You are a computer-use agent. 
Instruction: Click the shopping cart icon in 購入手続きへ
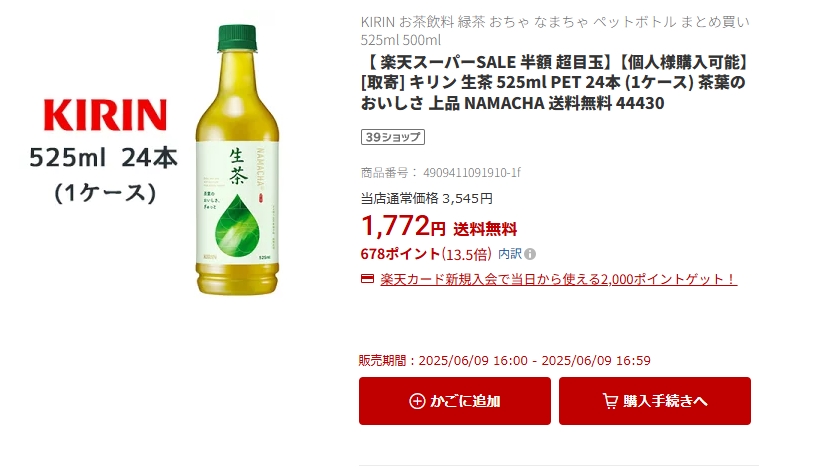610,401
